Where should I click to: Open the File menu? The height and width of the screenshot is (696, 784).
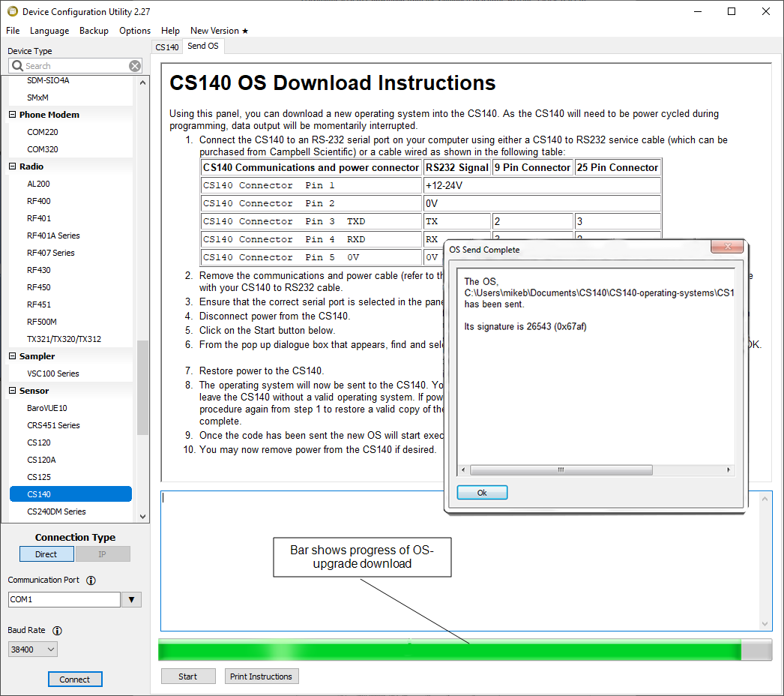13,31
